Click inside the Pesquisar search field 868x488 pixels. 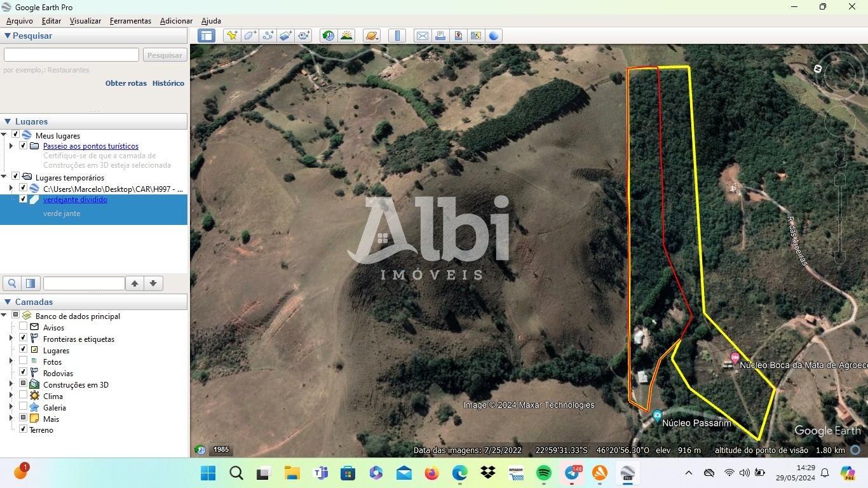point(71,55)
